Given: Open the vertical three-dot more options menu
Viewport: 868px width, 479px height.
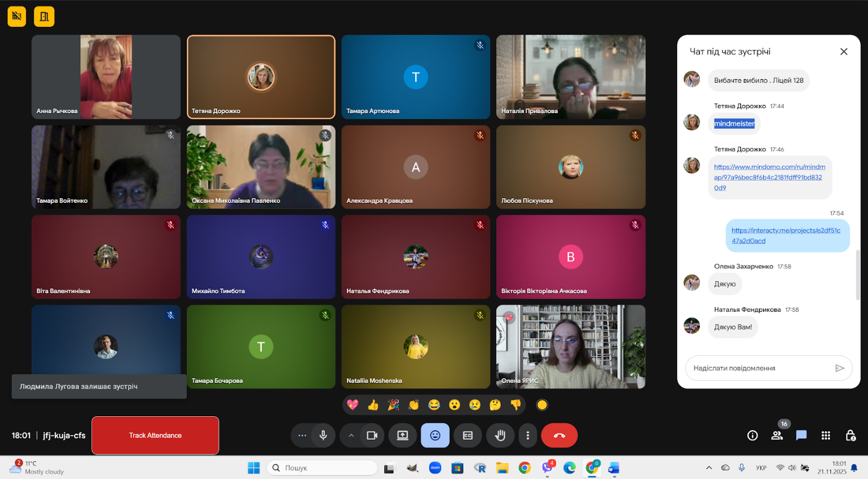Looking at the screenshot, I should (x=528, y=436).
